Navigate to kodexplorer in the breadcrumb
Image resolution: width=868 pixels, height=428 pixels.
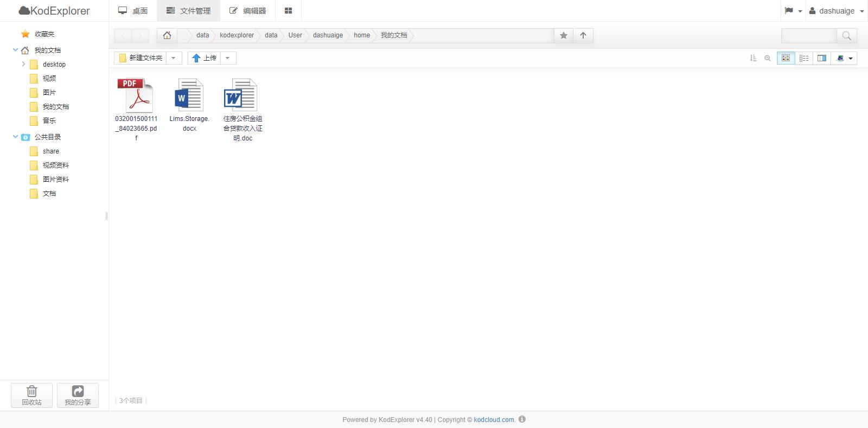237,35
